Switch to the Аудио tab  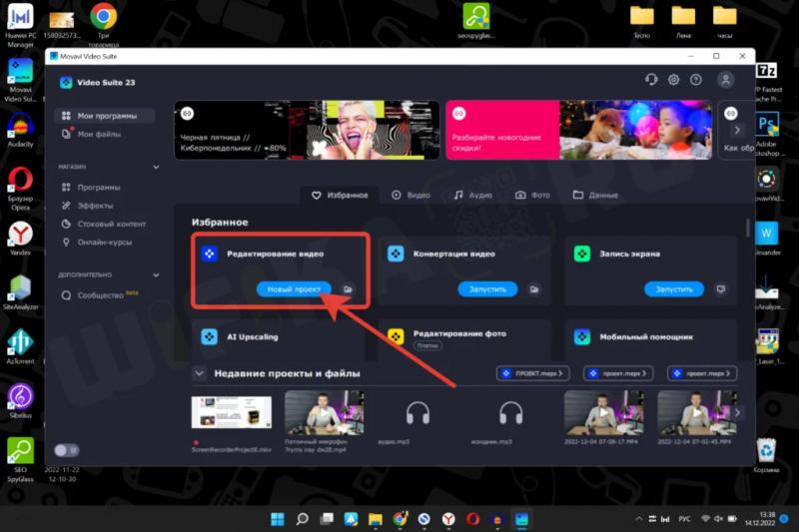pos(472,196)
